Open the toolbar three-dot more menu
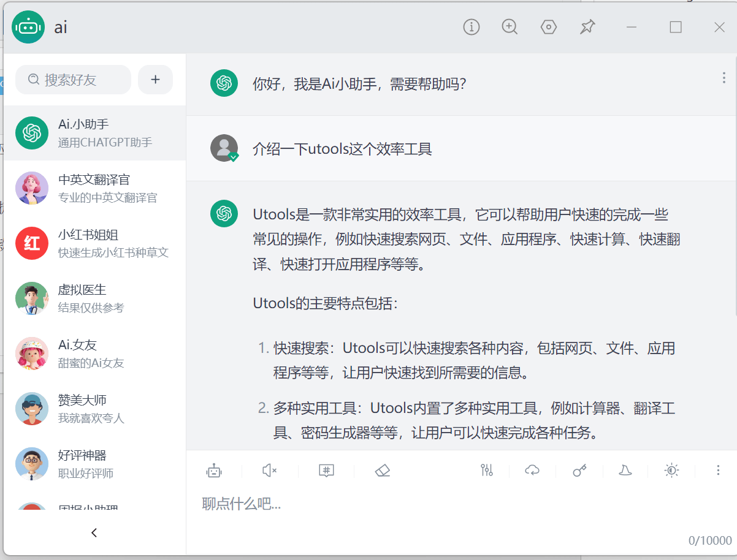737x560 pixels. click(717, 471)
